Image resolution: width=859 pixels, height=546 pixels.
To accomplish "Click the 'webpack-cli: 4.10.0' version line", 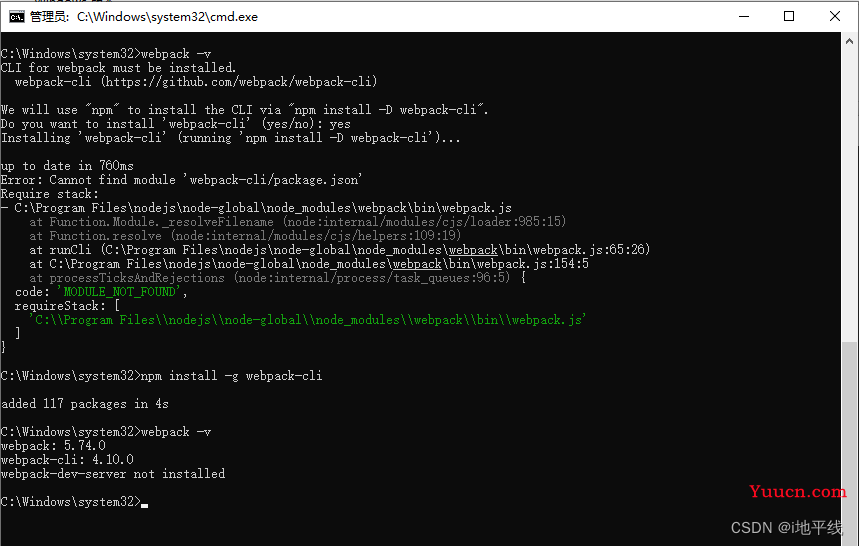I will [67, 460].
